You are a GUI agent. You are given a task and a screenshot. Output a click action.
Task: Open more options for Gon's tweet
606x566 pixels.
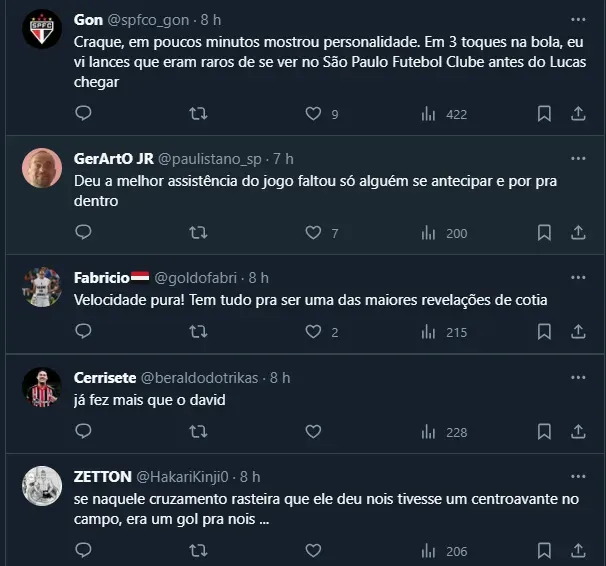[x=578, y=19]
